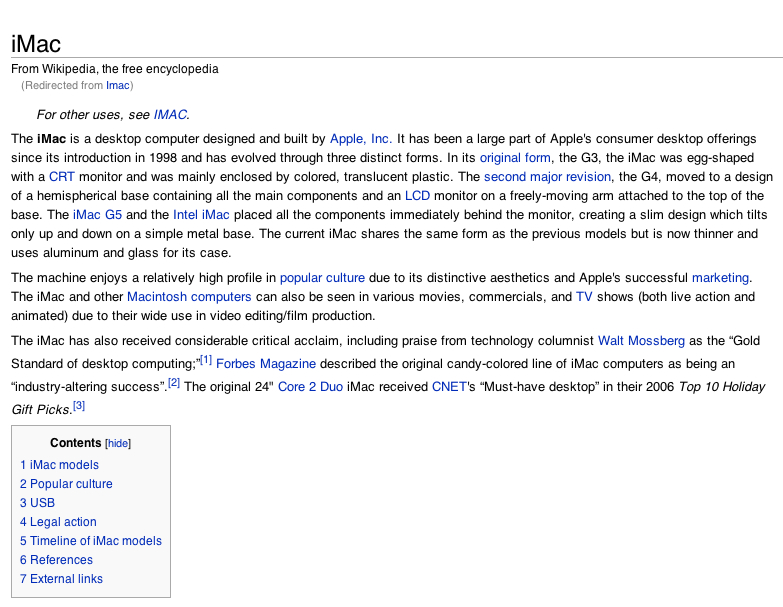Open the Forbes Magazine link
The image size is (783, 607).
point(266,364)
